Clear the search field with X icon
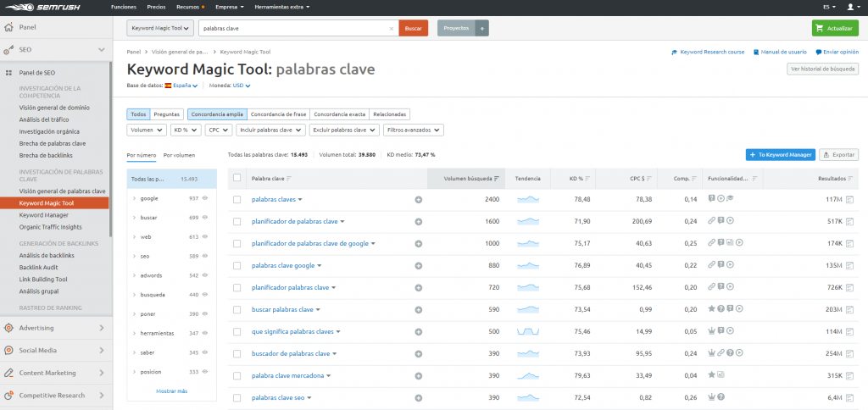This screenshot has height=410, width=868. tap(391, 28)
